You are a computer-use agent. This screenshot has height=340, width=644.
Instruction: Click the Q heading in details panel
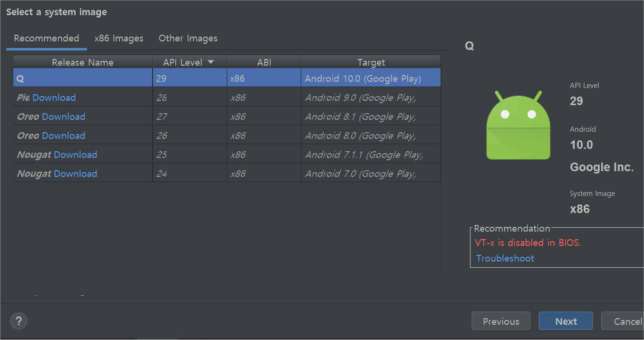(x=470, y=46)
